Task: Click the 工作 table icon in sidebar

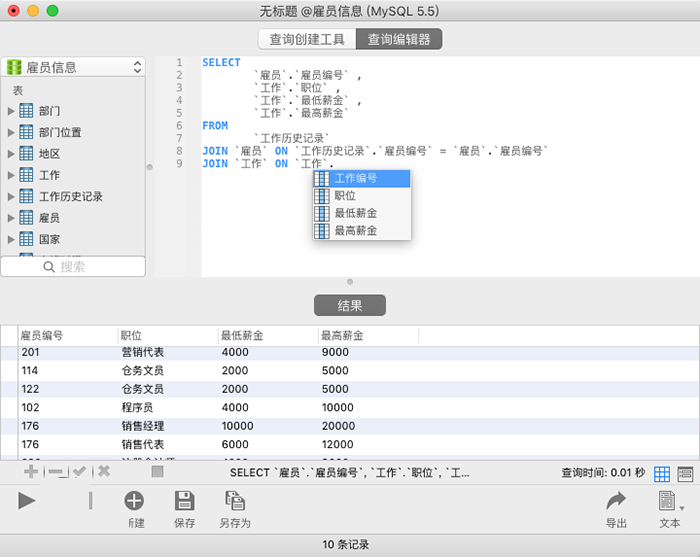Action: tap(26, 175)
